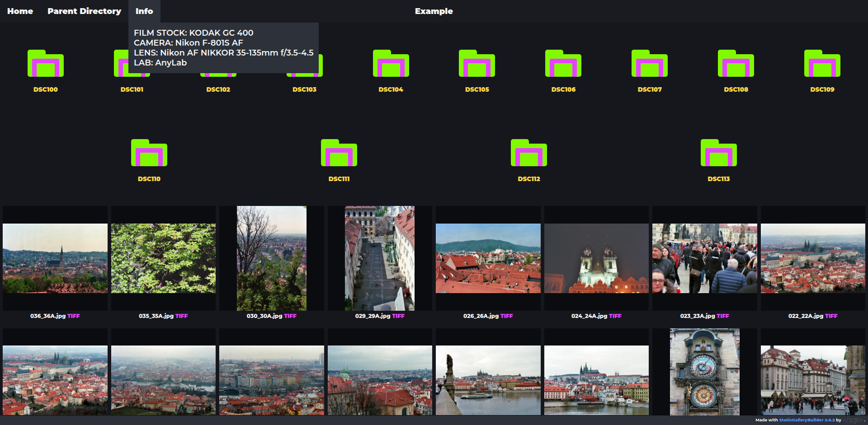Open TIFF link for 036_36A.jpg
This screenshot has height=425, width=868.
point(74,316)
